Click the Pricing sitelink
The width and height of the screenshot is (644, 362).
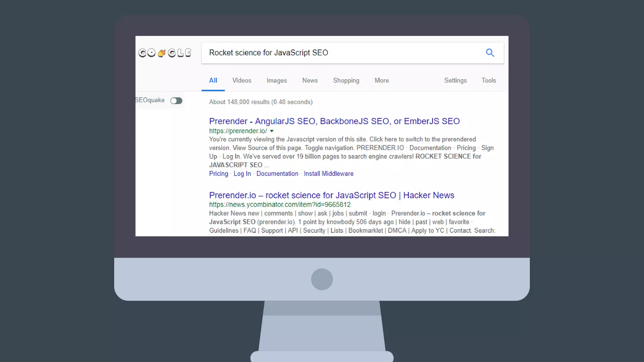point(219,174)
